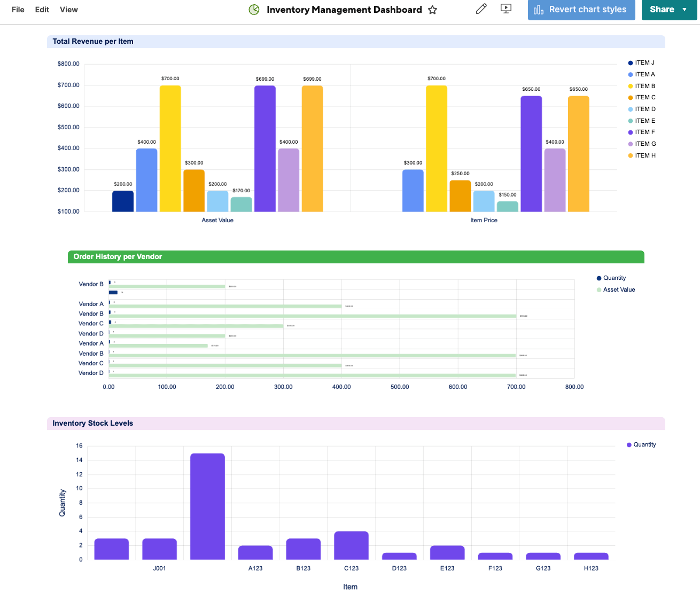Image resolution: width=700 pixels, height=595 pixels.
Task: Click the bar chart icon inside Revert chart styles
Action: click(x=538, y=10)
